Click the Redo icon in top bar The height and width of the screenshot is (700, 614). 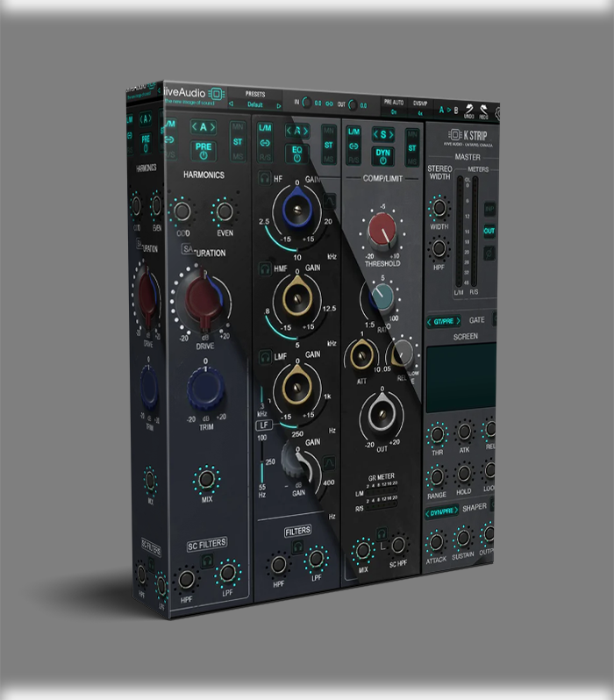483,111
